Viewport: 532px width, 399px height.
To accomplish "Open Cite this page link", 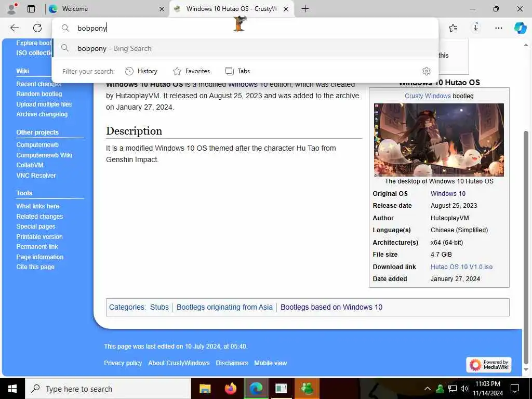I will 35,267.
